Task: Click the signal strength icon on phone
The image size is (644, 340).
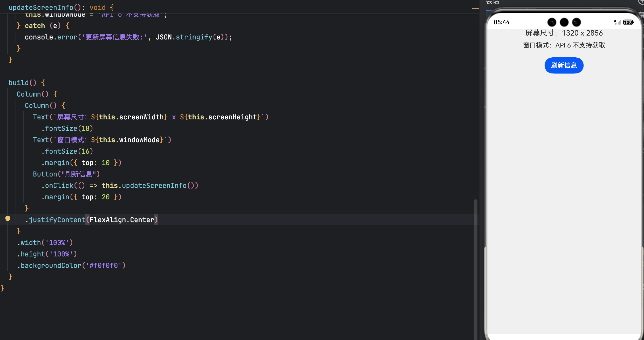Action: coord(618,22)
